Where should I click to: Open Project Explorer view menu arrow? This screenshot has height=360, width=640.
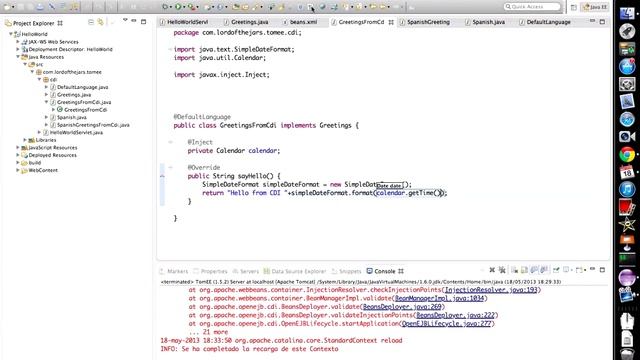pyautogui.click(x=125, y=20)
